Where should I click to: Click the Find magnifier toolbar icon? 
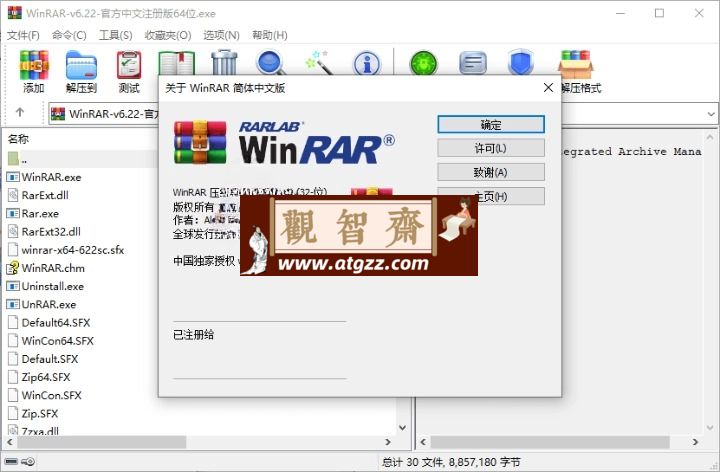point(271,62)
